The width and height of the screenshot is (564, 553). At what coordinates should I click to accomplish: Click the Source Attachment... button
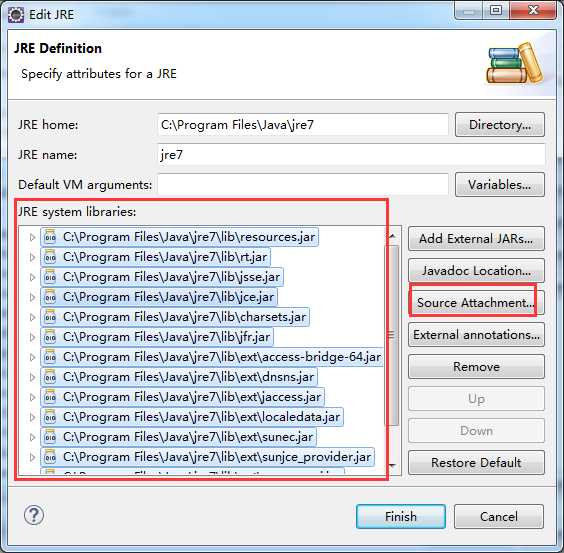tap(476, 303)
